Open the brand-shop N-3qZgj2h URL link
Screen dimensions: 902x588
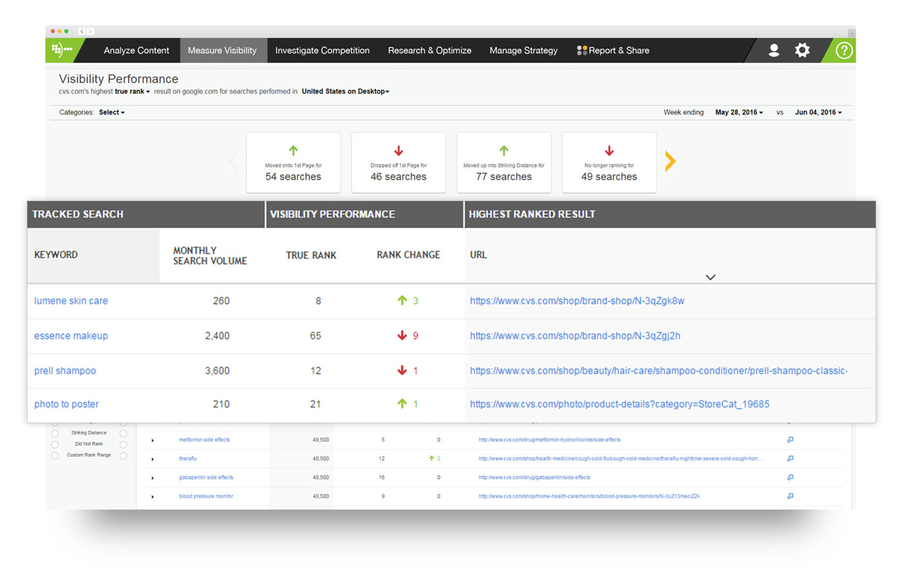575,336
